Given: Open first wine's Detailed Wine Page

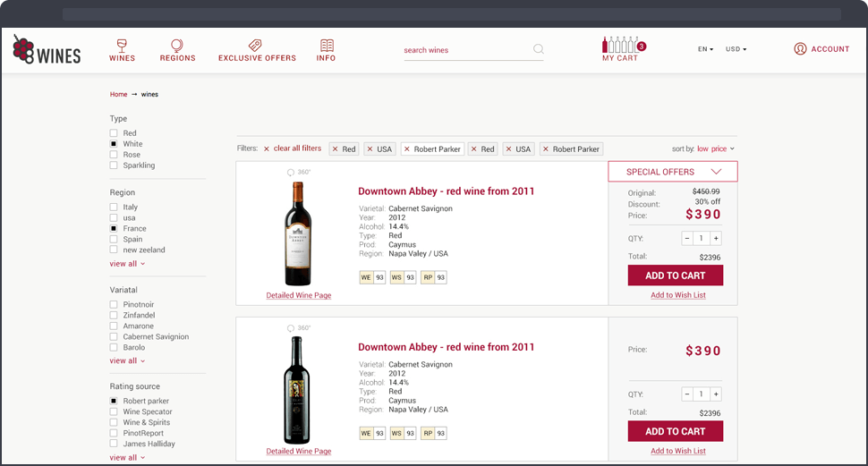Looking at the screenshot, I should point(298,295).
